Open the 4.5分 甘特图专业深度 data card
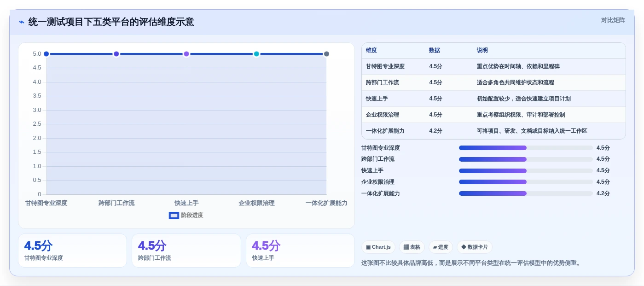The height and width of the screenshot is (286, 644). 72,251
